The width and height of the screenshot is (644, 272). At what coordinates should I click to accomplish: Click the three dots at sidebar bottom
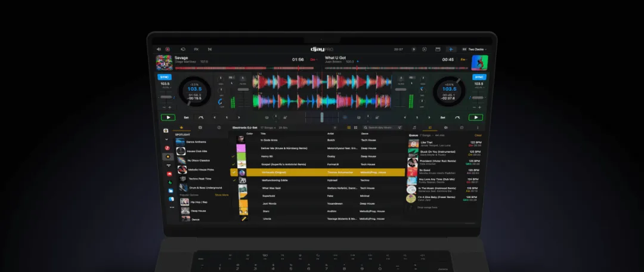point(172,208)
